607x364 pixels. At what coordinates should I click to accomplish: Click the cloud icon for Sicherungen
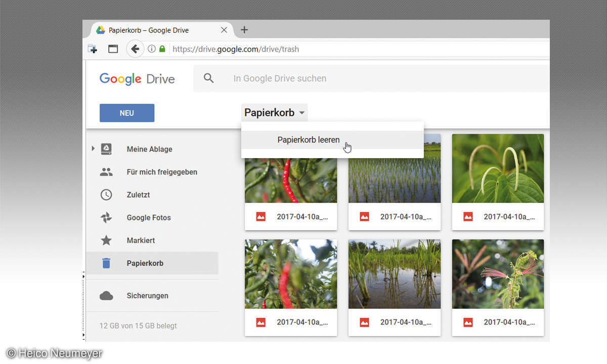pyautogui.click(x=106, y=296)
